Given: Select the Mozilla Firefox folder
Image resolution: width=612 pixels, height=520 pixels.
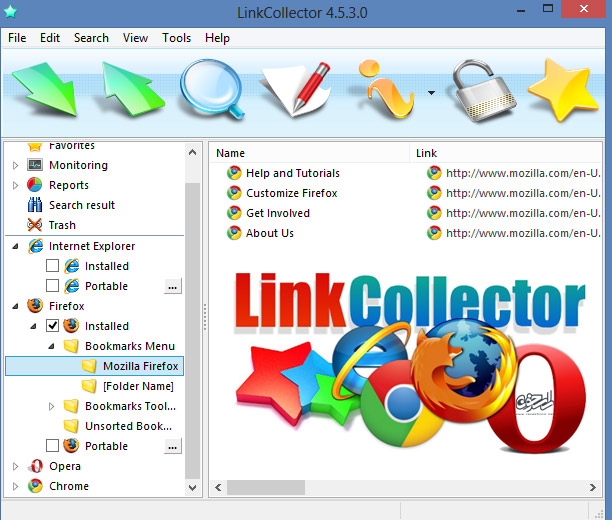Looking at the screenshot, I should 141,366.
